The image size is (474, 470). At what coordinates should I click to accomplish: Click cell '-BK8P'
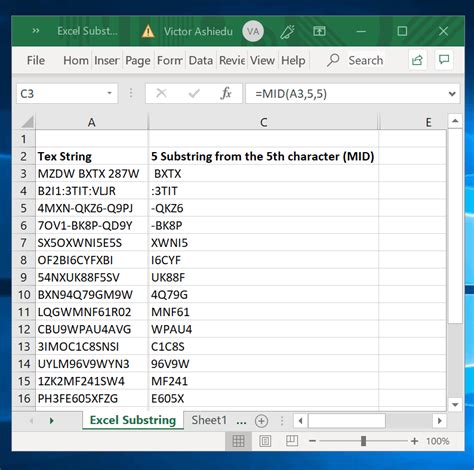263,226
